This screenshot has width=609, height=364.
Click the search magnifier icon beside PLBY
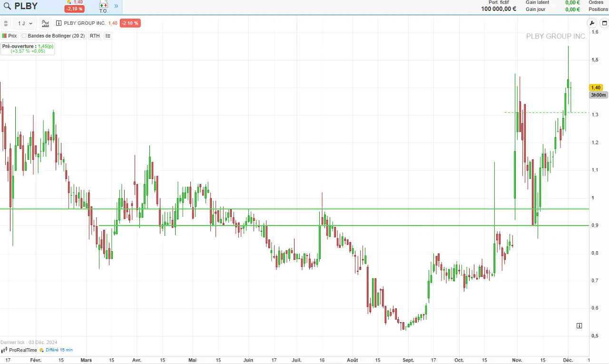click(7, 6)
